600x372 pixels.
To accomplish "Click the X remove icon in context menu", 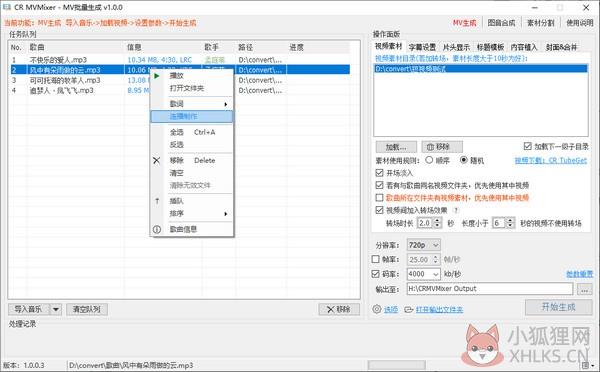I will (x=157, y=160).
